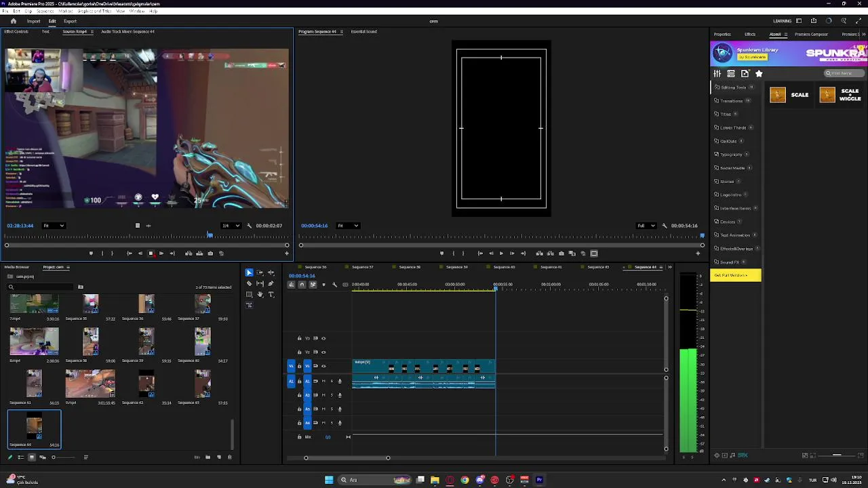Image resolution: width=868 pixels, height=488 pixels.
Task: Toggle snapping in the timeline
Action: pyautogui.click(x=302, y=285)
